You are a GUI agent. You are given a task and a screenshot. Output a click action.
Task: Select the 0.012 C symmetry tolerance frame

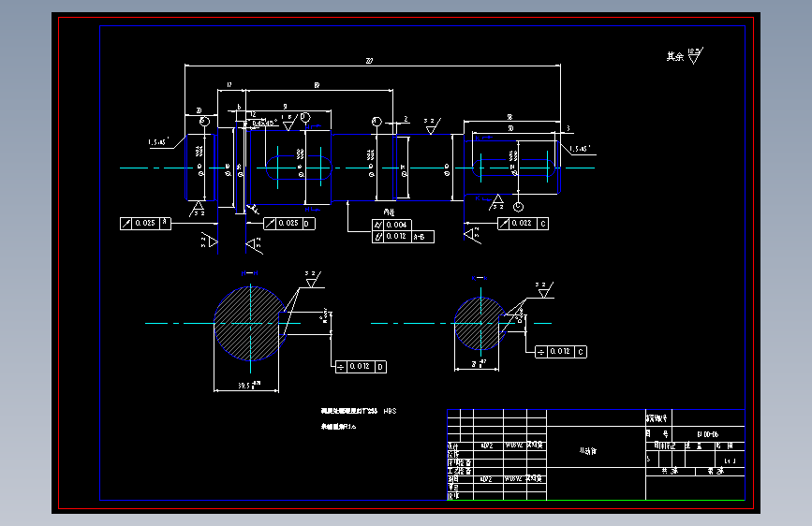[560, 352]
